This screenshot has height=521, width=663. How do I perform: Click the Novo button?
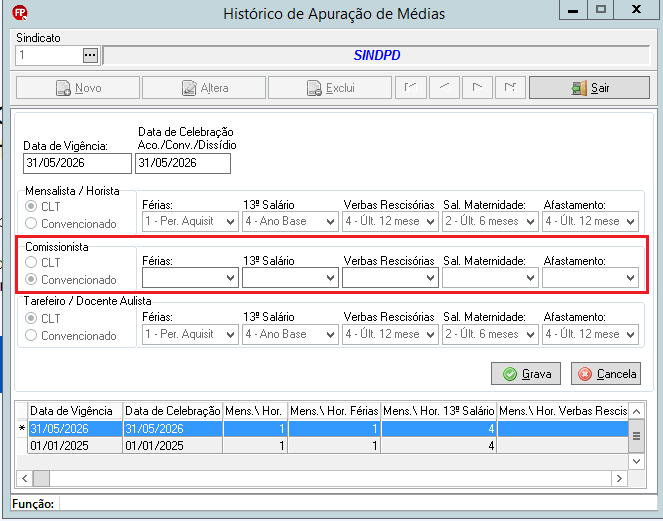[x=78, y=88]
